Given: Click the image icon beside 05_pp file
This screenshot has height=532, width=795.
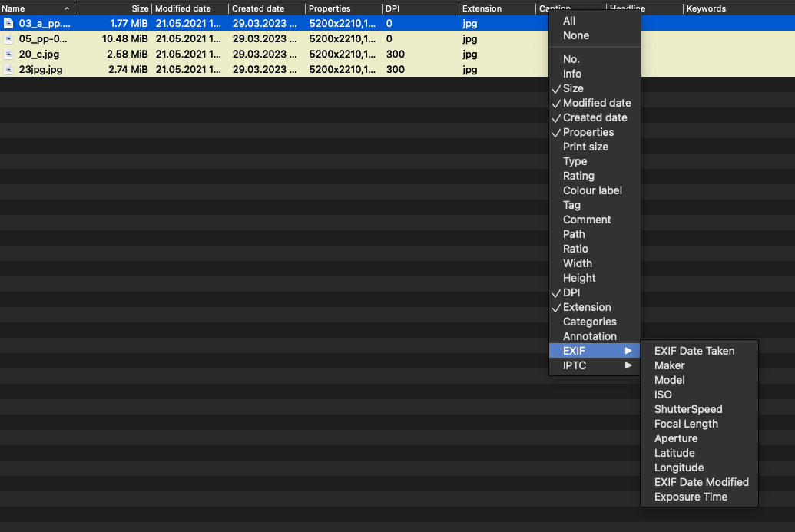Looking at the screenshot, I should coord(8,39).
